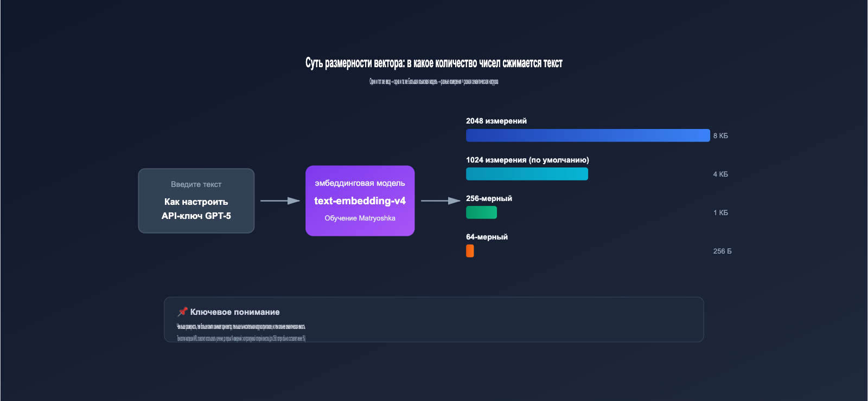The height and width of the screenshot is (401, 868).
Task: Click the heading Суть размерности вектора
Action: coord(434,63)
